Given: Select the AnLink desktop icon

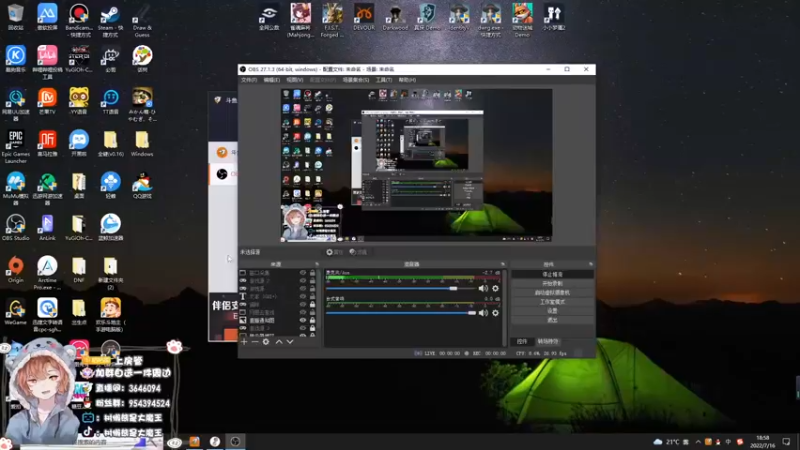Looking at the screenshot, I should click(47, 228).
